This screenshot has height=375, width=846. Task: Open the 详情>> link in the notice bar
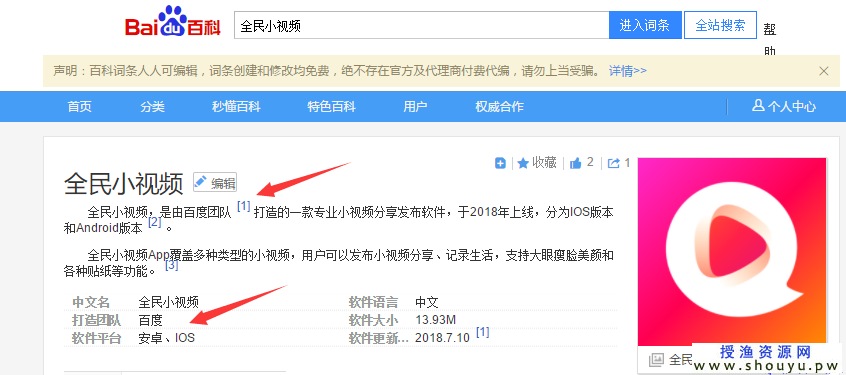pyautogui.click(x=627, y=71)
